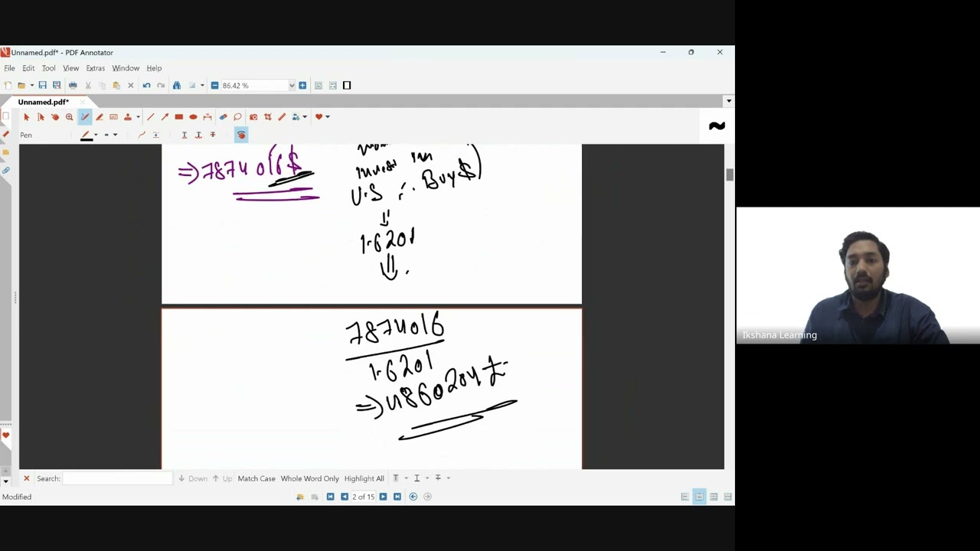Screen dimensions: 980x551
Task: Open the File menu
Action: point(9,68)
